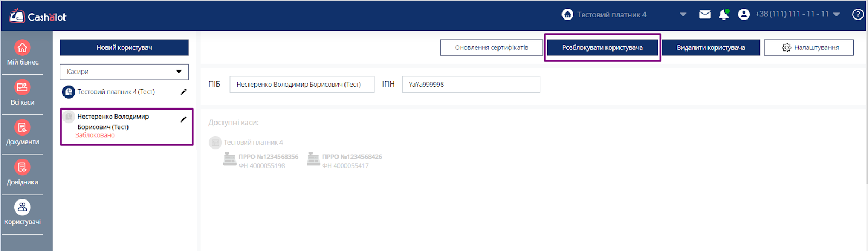The height and width of the screenshot is (251, 868).
Task: Click the ІПН input field
Action: 471,85
